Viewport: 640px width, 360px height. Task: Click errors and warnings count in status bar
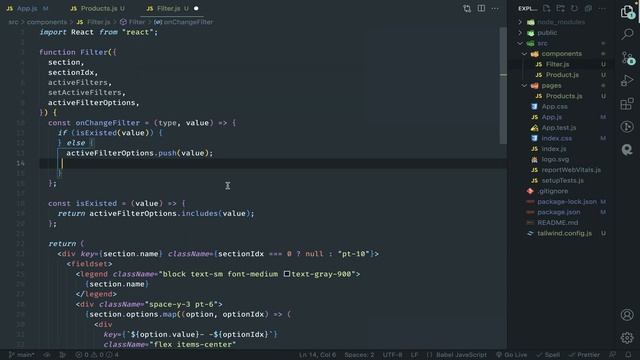97,355
